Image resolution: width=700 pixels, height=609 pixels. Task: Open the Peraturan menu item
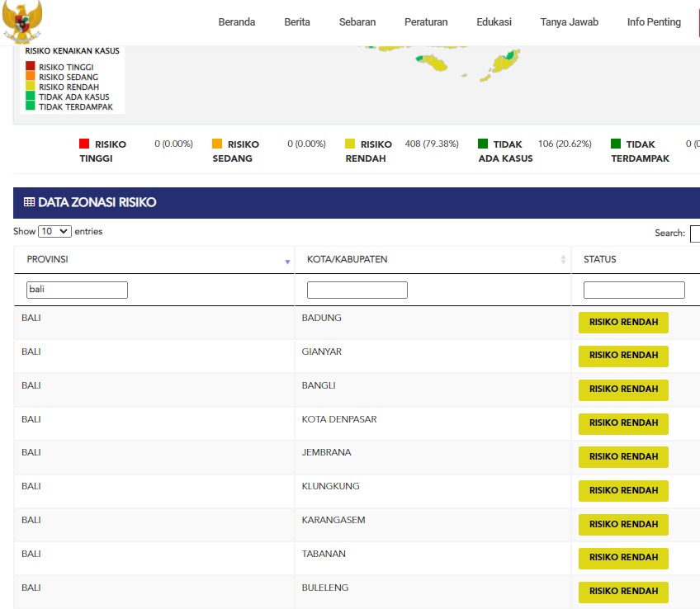pyautogui.click(x=426, y=22)
